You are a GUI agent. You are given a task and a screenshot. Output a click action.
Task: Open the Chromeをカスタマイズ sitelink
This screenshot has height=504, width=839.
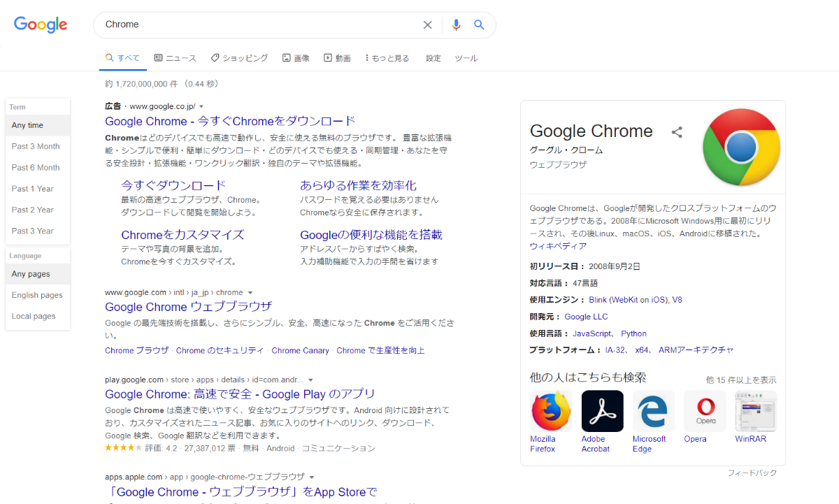(182, 235)
